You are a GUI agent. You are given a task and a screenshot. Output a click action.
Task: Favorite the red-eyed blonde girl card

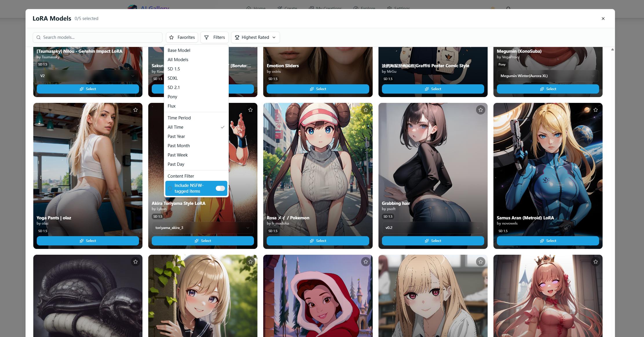click(481, 262)
